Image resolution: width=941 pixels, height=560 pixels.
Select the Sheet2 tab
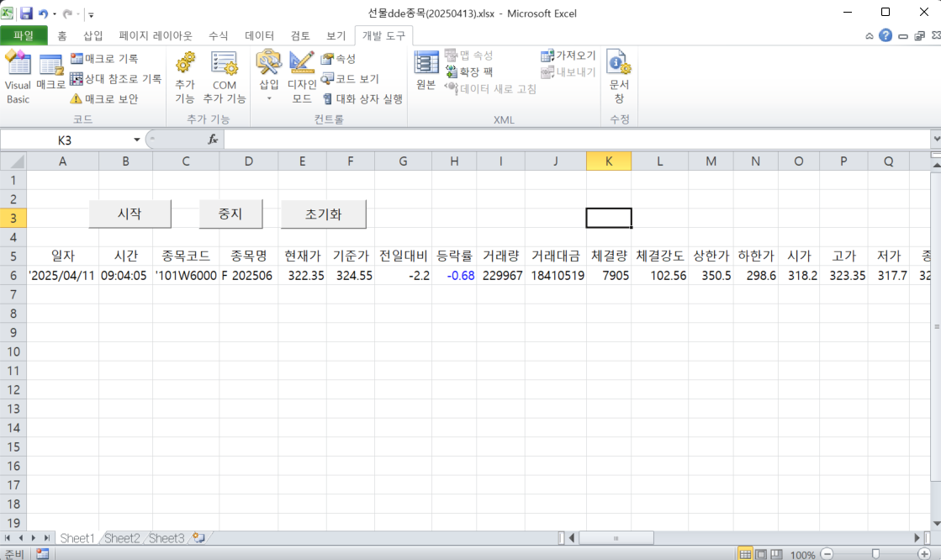click(x=121, y=537)
